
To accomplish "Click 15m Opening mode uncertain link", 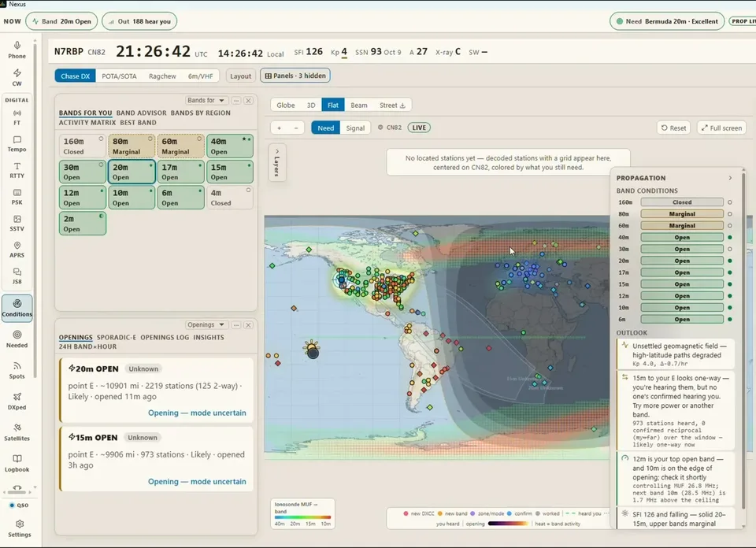I will pos(197,482).
